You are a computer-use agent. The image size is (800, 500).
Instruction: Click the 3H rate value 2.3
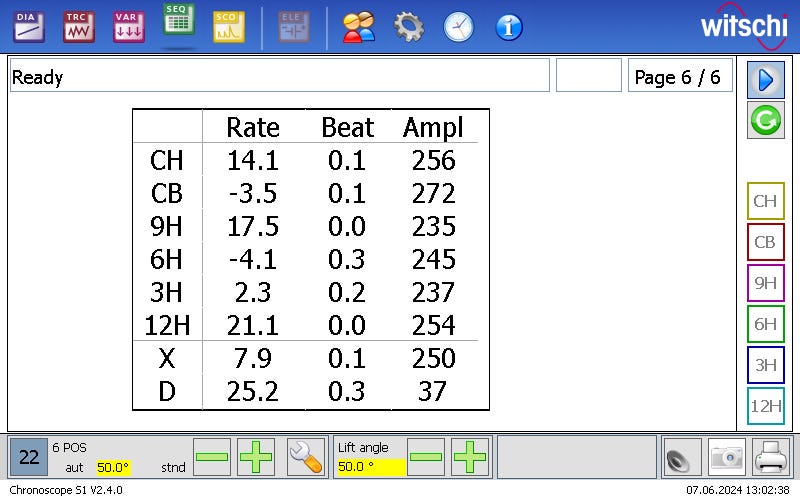point(253,292)
